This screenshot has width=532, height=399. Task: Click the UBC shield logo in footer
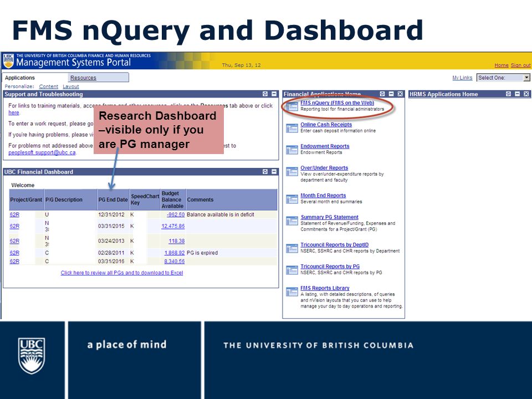[32, 356]
